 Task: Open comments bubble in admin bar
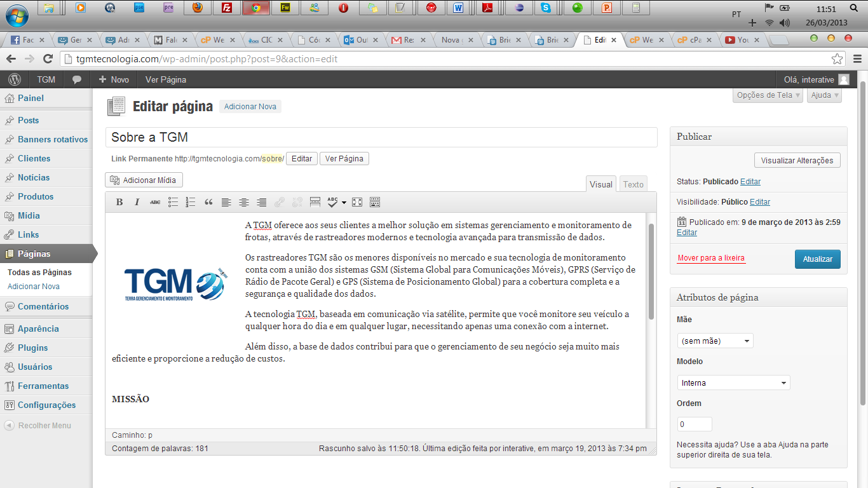[77, 79]
